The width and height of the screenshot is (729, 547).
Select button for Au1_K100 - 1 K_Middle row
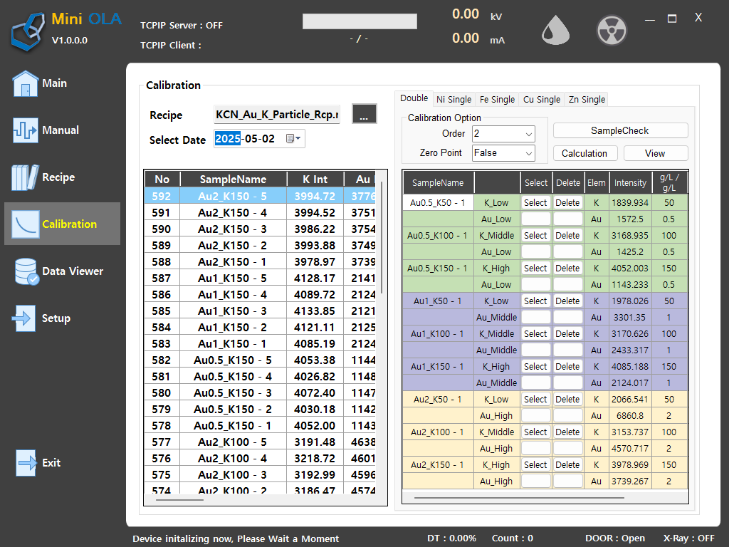[536, 334]
